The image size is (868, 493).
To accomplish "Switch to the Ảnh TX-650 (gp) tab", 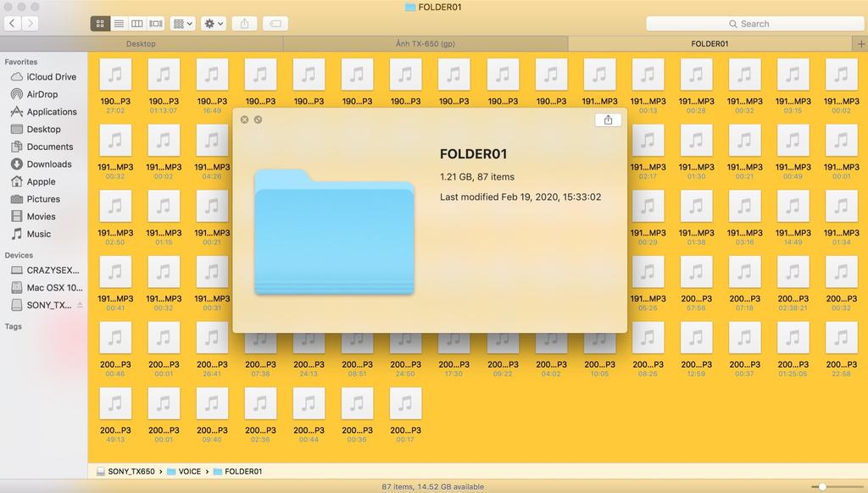I will click(426, 44).
